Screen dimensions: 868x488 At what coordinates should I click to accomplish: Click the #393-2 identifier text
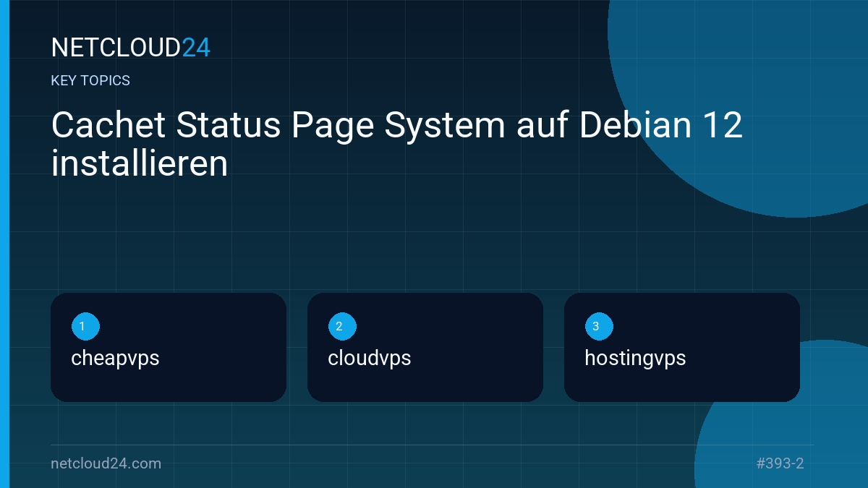pyautogui.click(x=780, y=463)
